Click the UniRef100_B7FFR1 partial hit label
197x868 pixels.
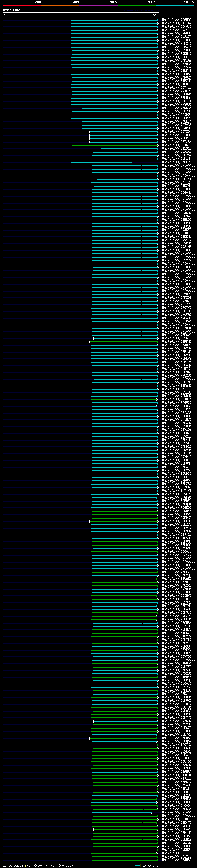177,162
